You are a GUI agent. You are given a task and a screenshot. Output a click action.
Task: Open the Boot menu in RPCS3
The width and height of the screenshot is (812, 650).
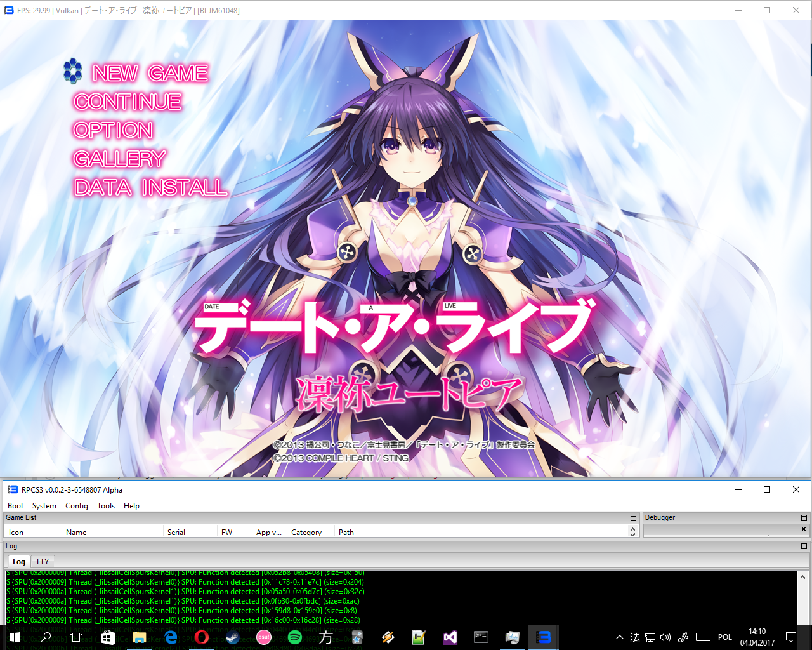coord(15,506)
